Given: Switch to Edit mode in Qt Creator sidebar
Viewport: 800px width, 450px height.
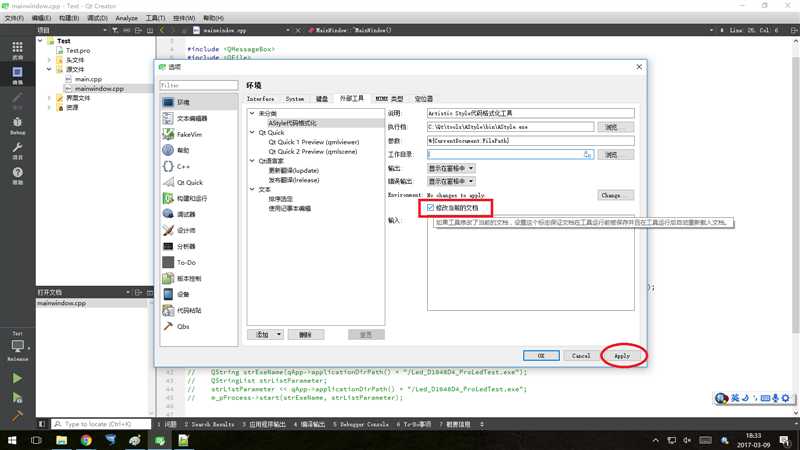Looking at the screenshot, I should point(17,75).
